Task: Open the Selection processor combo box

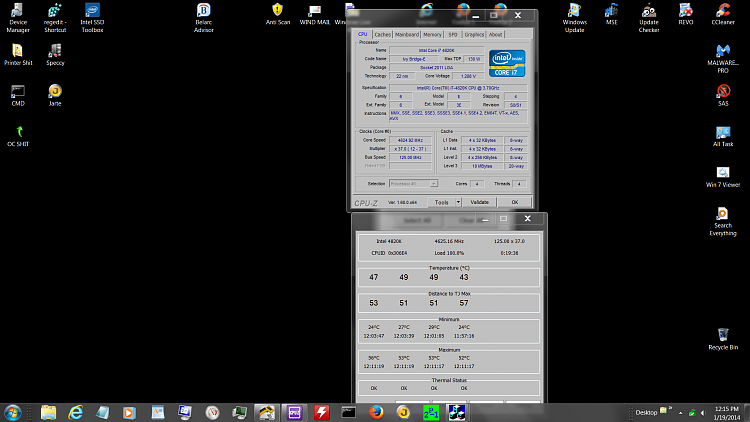Action: [413, 184]
